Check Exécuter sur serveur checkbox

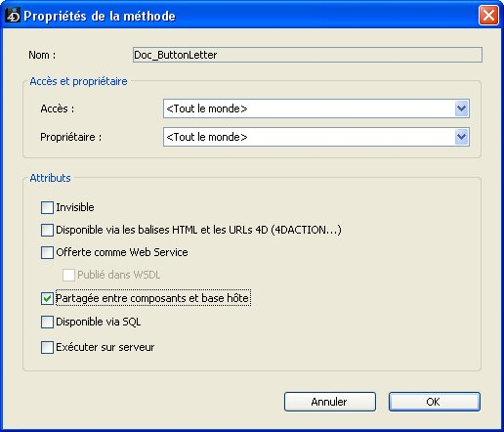47,347
